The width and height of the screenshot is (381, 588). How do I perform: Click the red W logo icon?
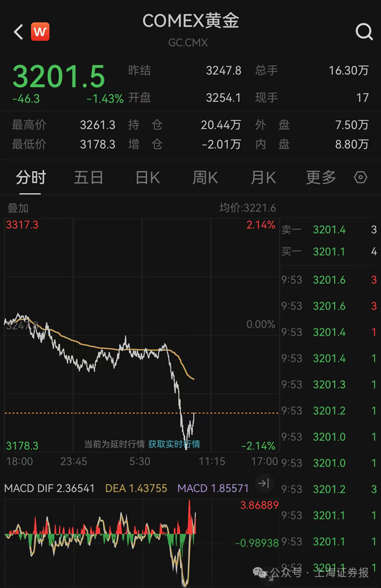tap(40, 31)
